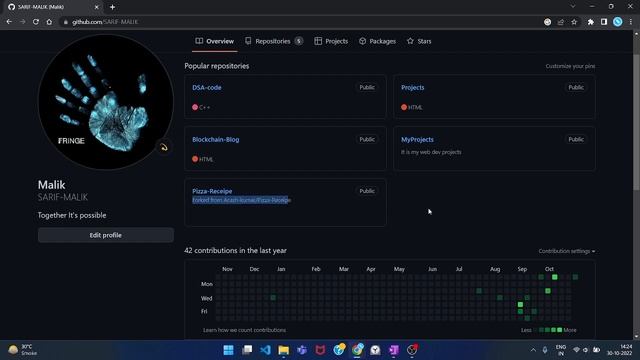Open File Explorer from the taskbar

pos(284,350)
